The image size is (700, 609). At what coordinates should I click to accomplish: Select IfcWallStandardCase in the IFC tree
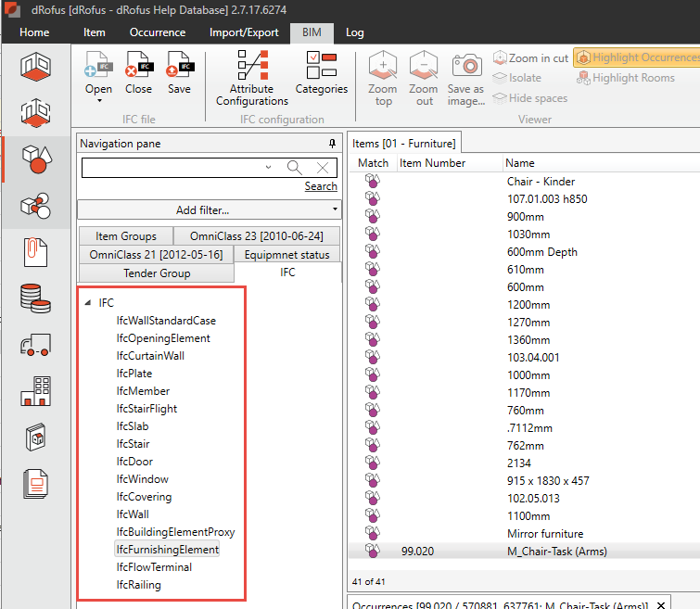click(166, 321)
